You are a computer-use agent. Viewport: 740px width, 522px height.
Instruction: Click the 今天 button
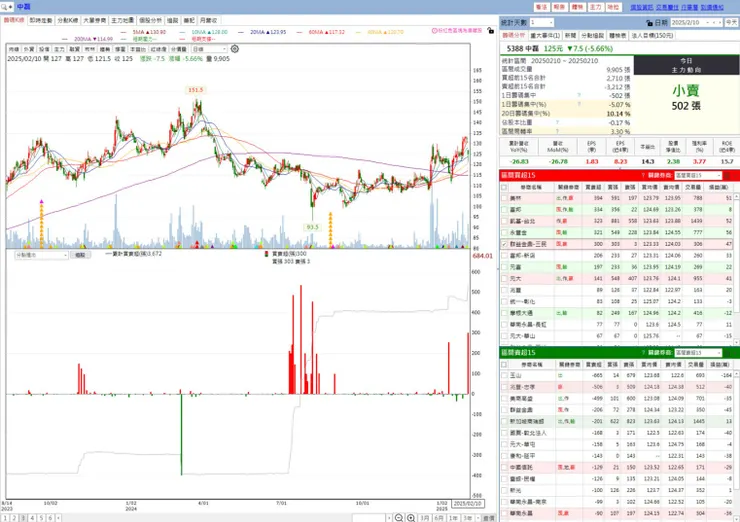(x=732, y=23)
